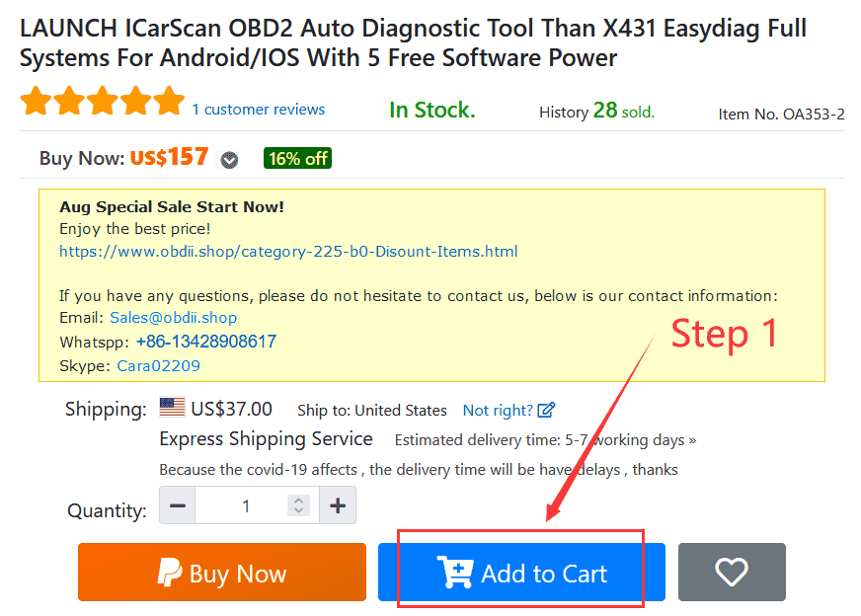This screenshot has width=861, height=616.
Task: Click the five-star rating icons
Action: click(x=102, y=102)
